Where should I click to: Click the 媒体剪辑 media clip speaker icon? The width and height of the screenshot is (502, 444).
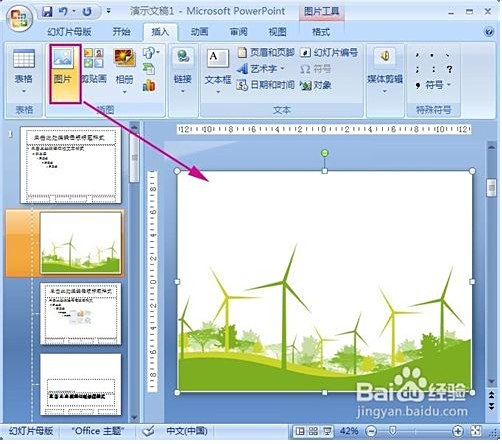384,56
